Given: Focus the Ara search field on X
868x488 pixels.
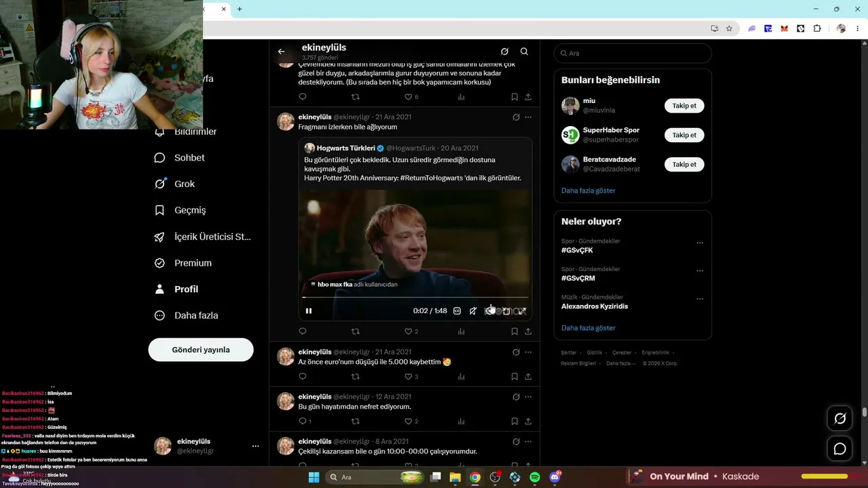Looking at the screenshot, I should coord(633,53).
